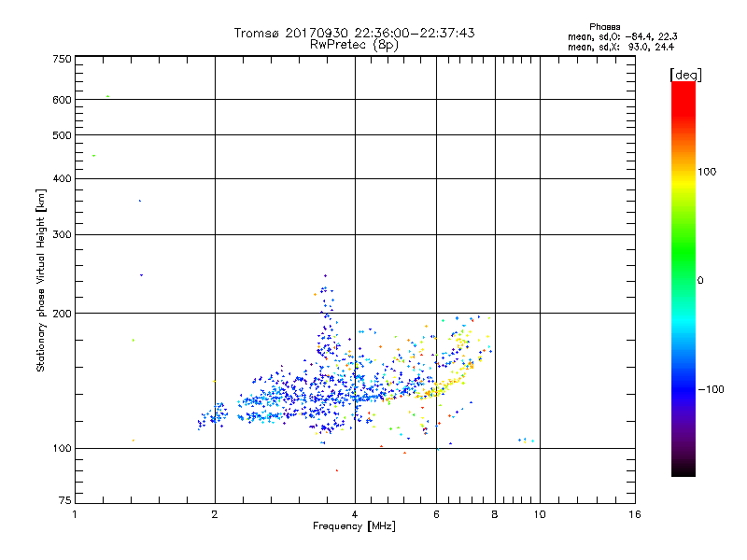Click the x-axis tick label '10'

click(x=540, y=514)
